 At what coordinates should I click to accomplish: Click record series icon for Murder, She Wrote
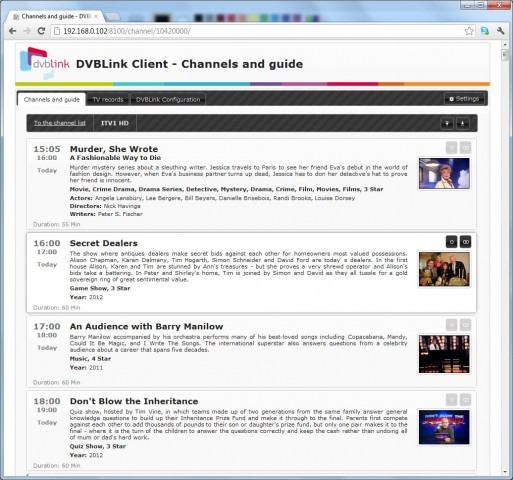click(465, 147)
